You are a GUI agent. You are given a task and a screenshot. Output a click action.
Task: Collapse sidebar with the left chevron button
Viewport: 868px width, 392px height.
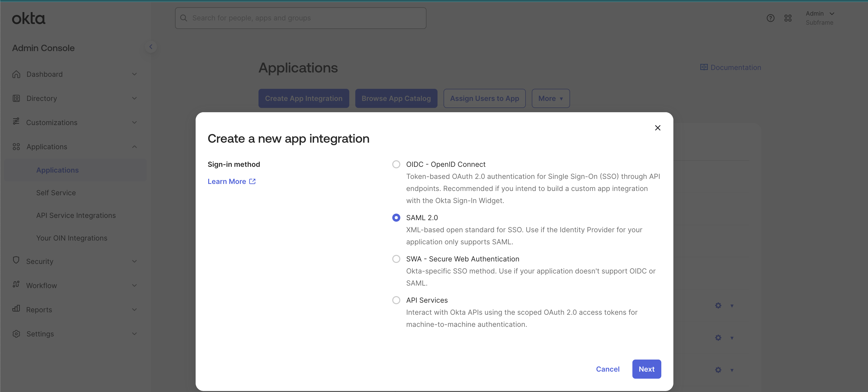pos(151,47)
